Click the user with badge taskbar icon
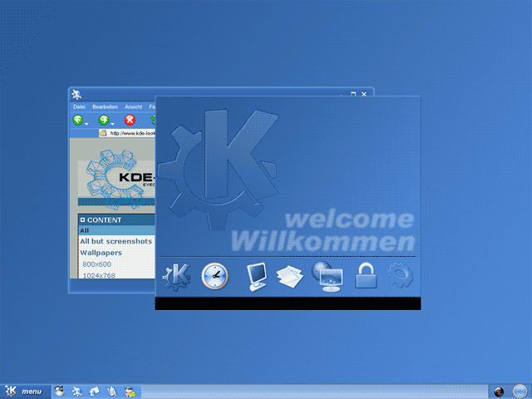The image size is (532, 399). click(x=130, y=392)
